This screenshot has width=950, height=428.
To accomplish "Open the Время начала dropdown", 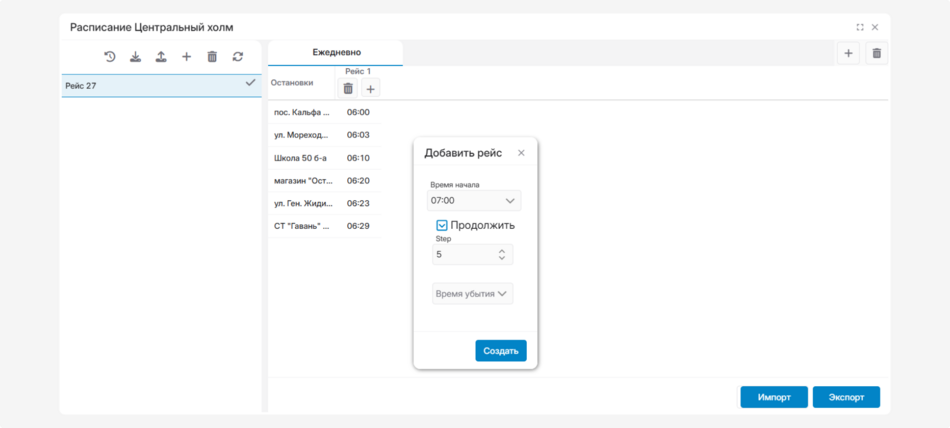I will point(474,201).
